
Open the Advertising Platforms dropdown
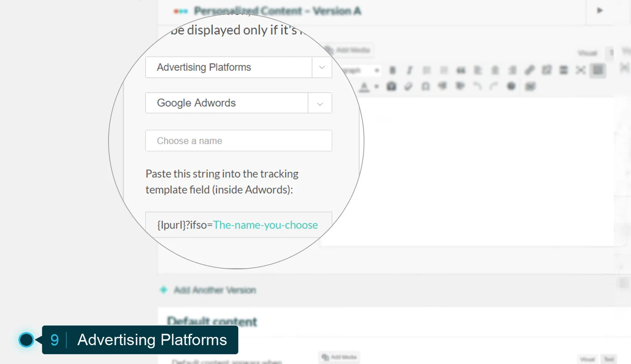click(x=322, y=67)
